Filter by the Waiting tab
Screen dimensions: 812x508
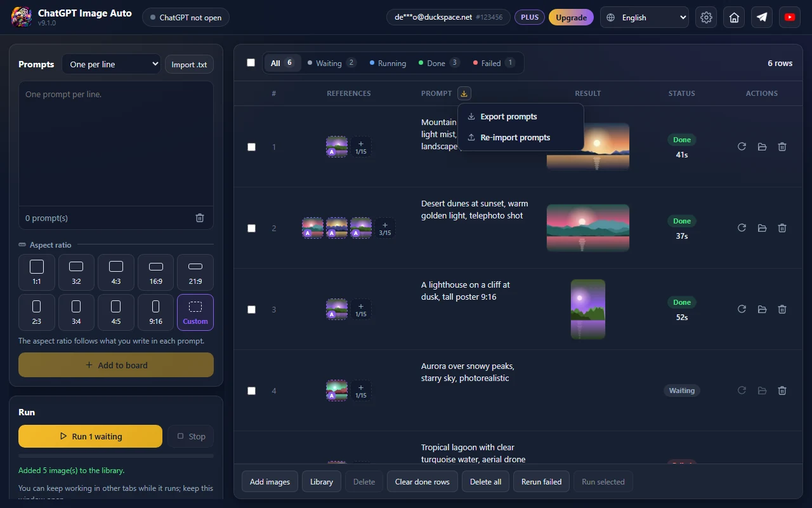tap(332, 63)
